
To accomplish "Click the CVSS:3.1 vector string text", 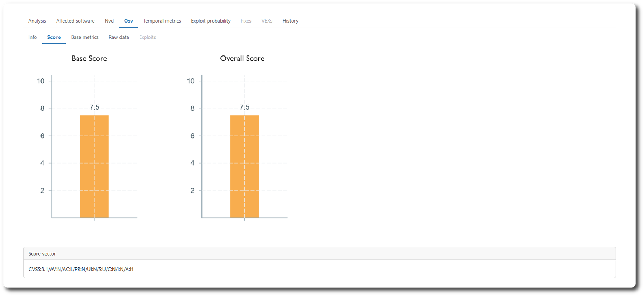I will tap(81, 269).
